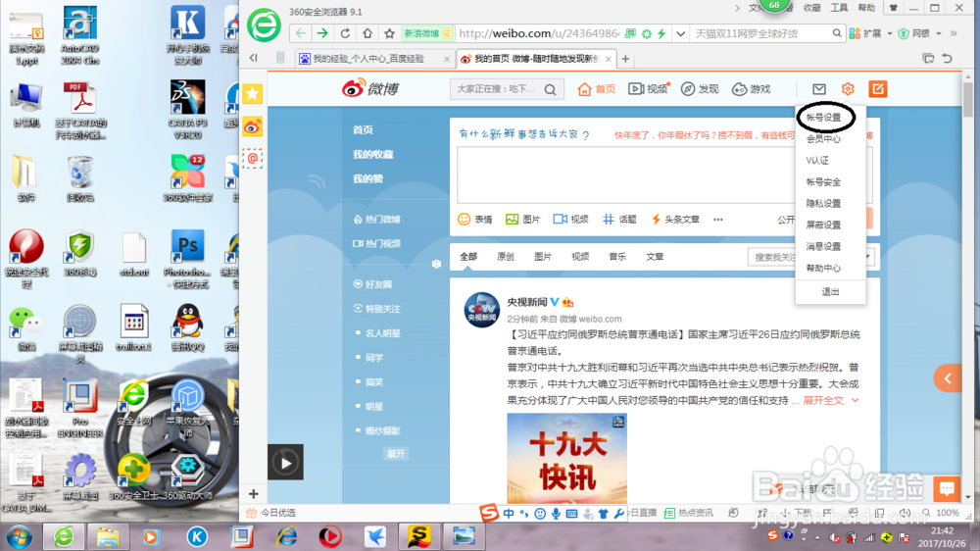Open 公开 post visibility dropdown
Image resolution: width=980 pixels, height=551 pixels.
(x=786, y=220)
